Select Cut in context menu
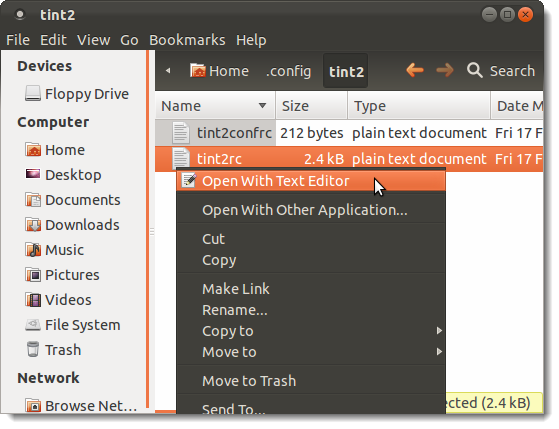 (311, 239)
